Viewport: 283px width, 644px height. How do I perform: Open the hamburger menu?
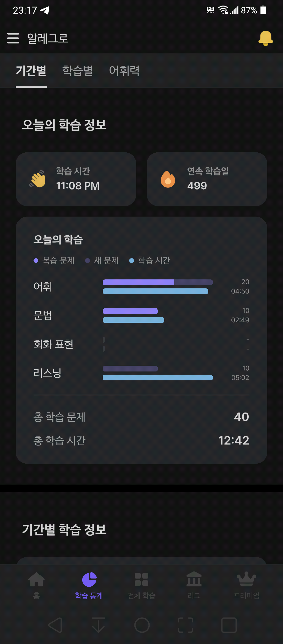[13, 38]
